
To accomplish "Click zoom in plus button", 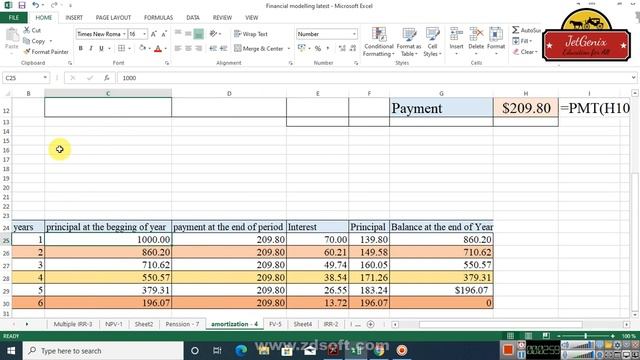I will tap(612, 336).
